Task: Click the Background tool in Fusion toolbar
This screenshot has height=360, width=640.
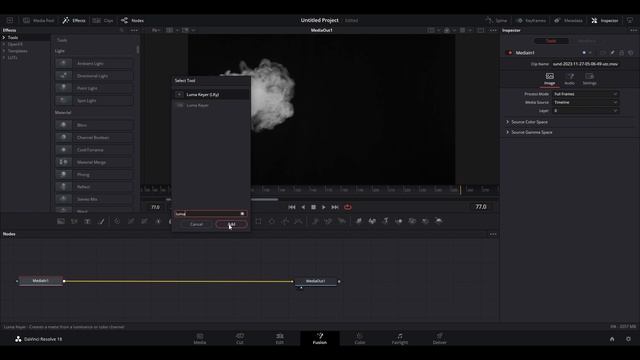Action: click(x=61, y=221)
